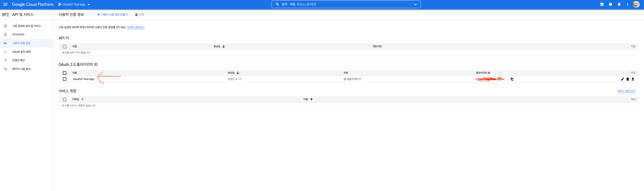Click into the search input field

click(345, 4)
